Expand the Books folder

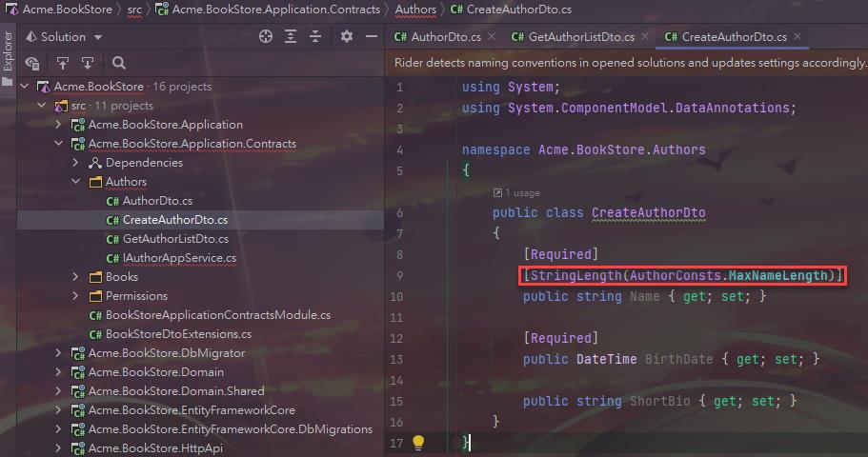[x=77, y=277]
